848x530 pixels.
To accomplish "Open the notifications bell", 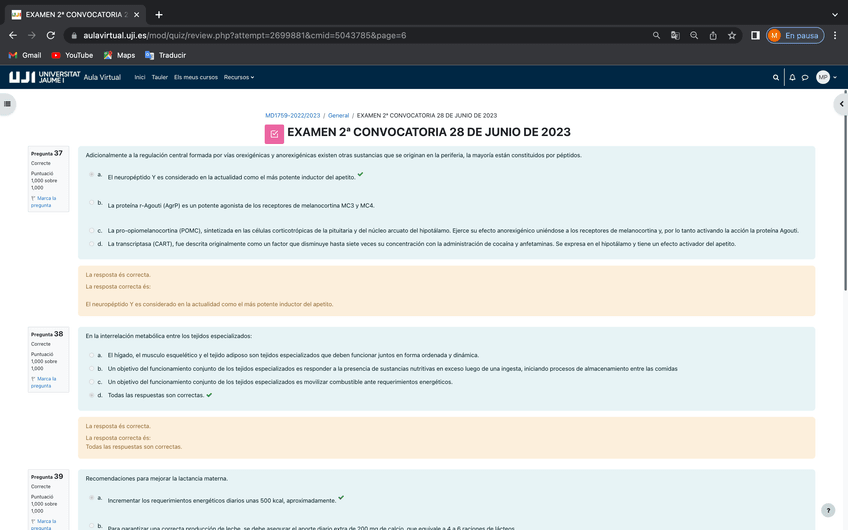I will pos(792,77).
